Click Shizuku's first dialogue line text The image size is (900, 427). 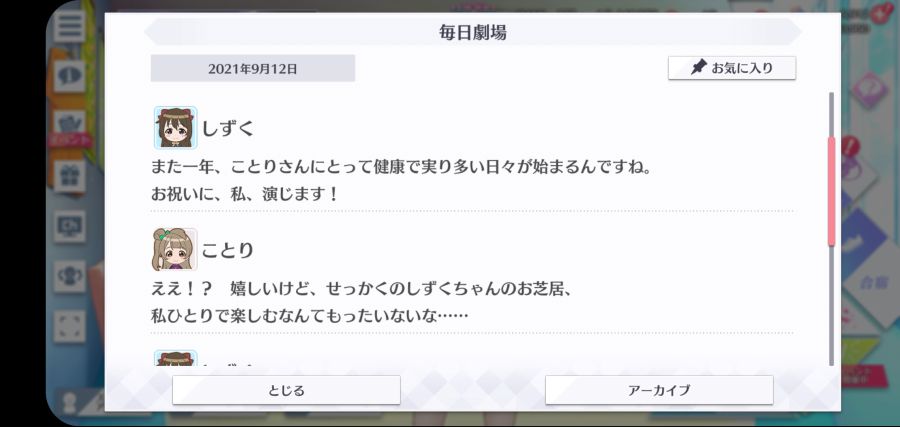click(401, 169)
